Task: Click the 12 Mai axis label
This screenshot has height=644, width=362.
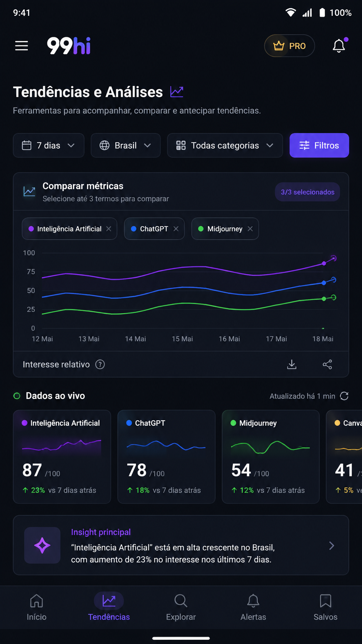Action: point(42,339)
